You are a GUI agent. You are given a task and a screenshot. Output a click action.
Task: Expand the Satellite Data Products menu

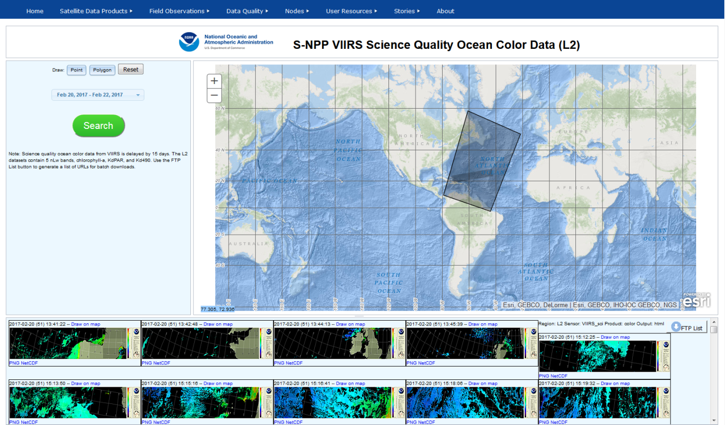95,11
